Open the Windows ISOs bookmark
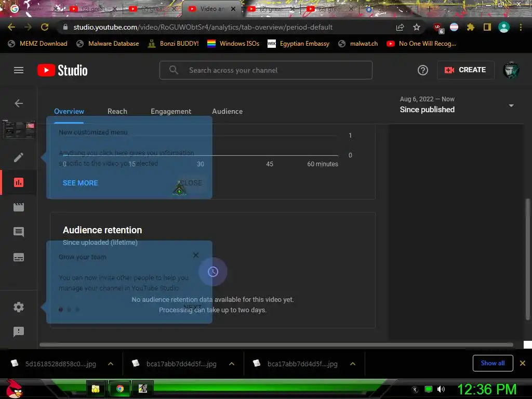532x399 pixels. point(233,44)
